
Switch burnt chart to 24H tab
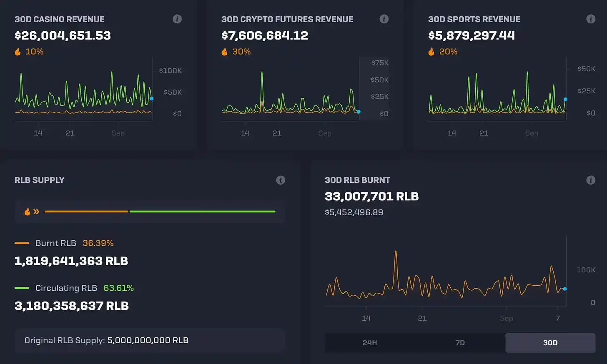point(369,343)
